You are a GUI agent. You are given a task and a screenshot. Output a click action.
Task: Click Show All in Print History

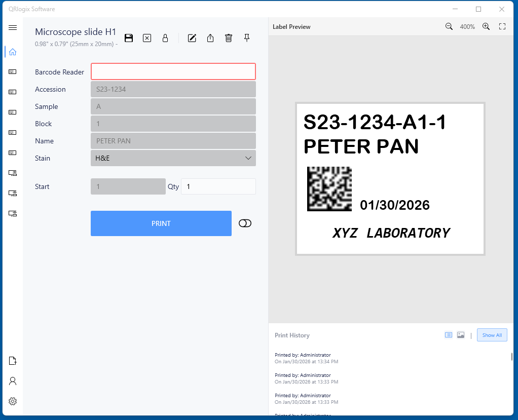(x=492, y=335)
